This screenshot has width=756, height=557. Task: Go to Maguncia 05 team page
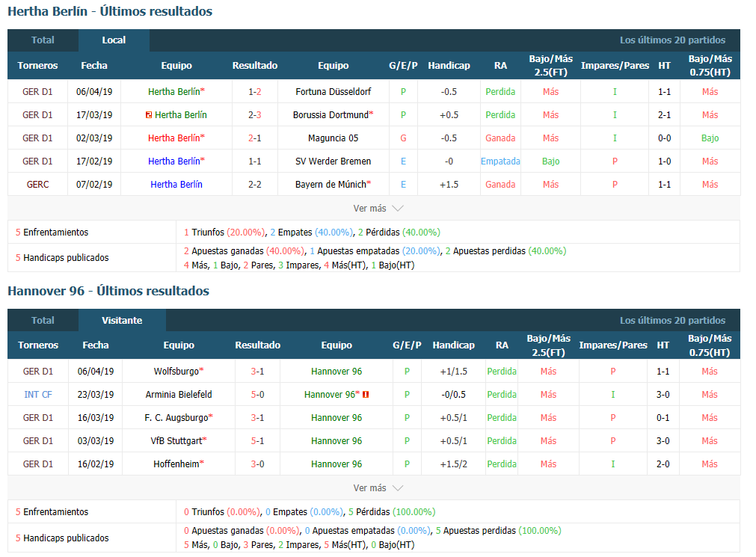334,138
